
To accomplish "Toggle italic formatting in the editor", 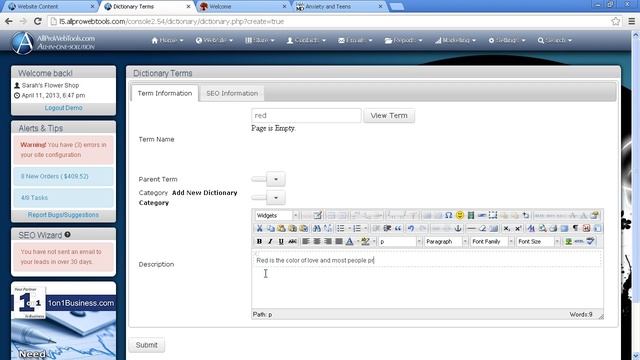I will coord(270,242).
